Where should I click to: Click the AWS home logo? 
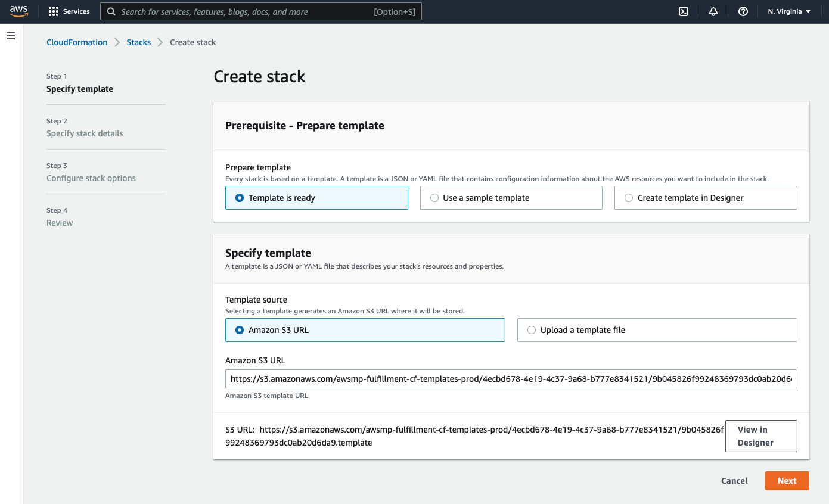coord(18,11)
